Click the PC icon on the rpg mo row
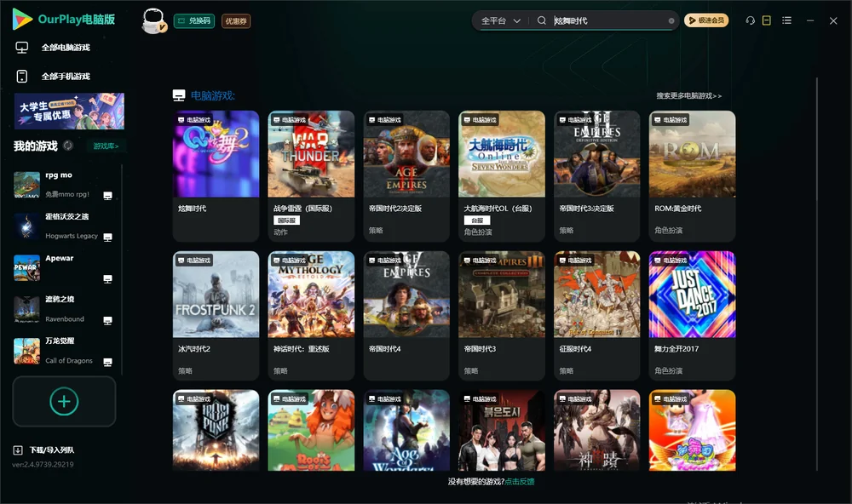This screenshot has width=852, height=504. [x=107, y=196]
